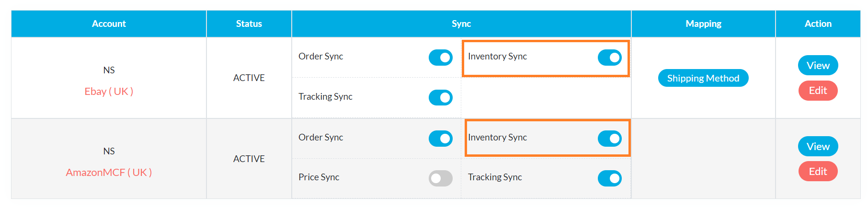
Task: Toggle Order Sync for AmazonMCF (UK)
Action: (440, 139)
